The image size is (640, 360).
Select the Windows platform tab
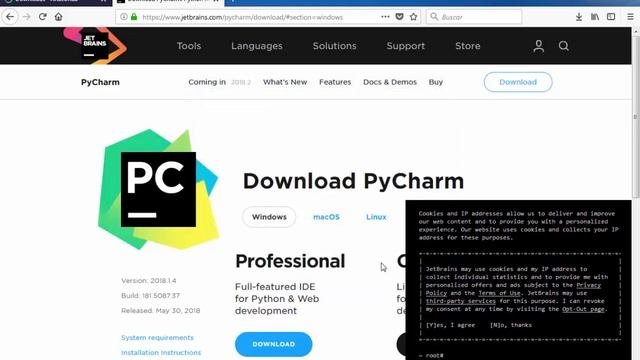[269, 217]
